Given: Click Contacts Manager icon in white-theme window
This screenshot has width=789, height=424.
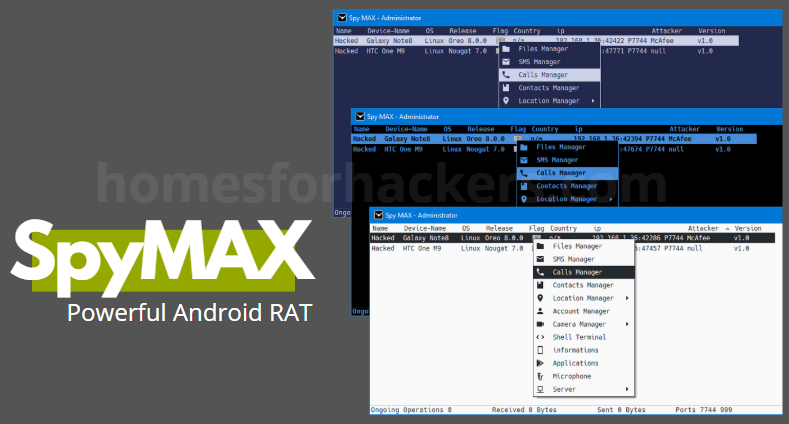Looking at the screenshot, I should [540, 285].
